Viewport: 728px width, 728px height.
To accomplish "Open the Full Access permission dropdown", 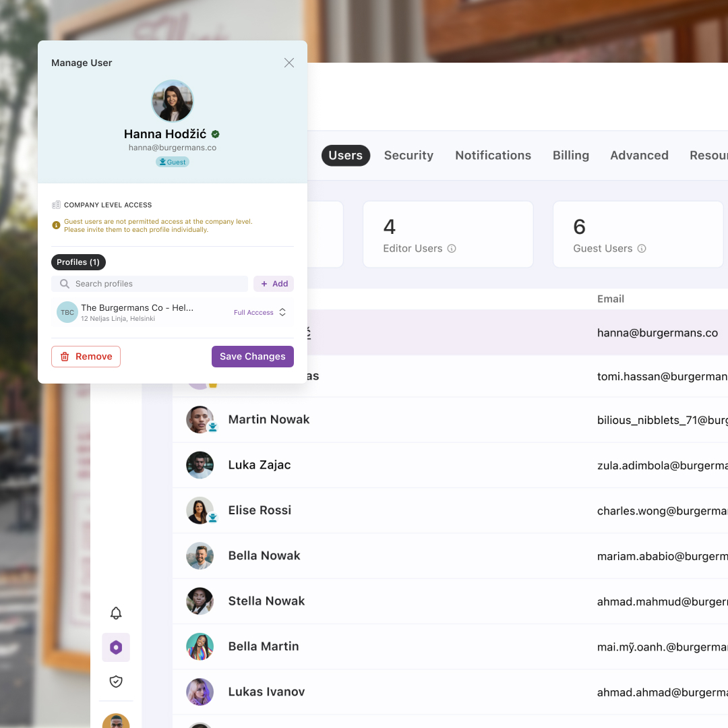I will 260,313.
